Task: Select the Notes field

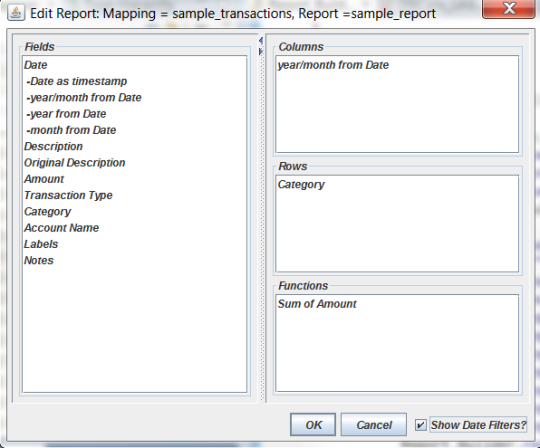Action: pyautogui.click(x=135, y=260)
